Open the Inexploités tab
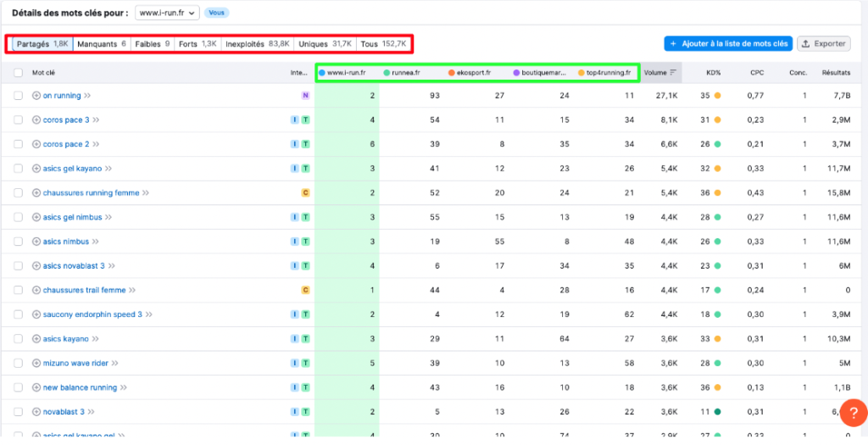This screenshot has width=868, height=445. 258,44
